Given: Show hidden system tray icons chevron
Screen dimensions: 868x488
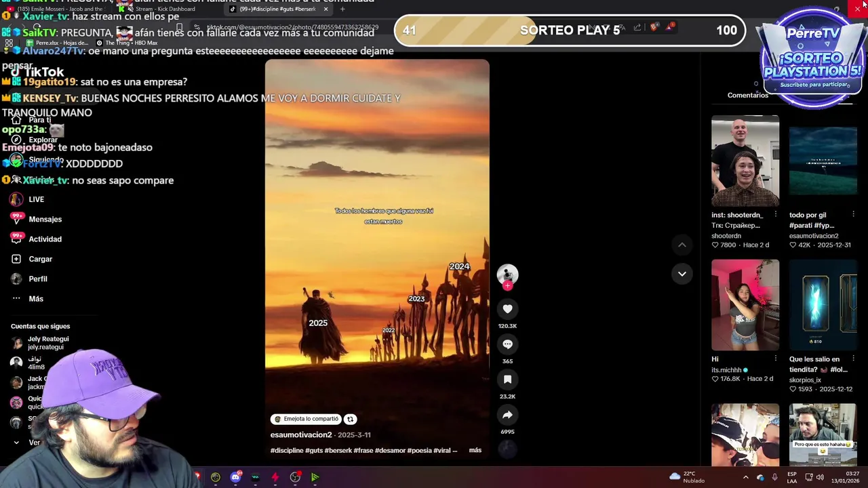Looking at the screenshot, I should tap(746, 477).
